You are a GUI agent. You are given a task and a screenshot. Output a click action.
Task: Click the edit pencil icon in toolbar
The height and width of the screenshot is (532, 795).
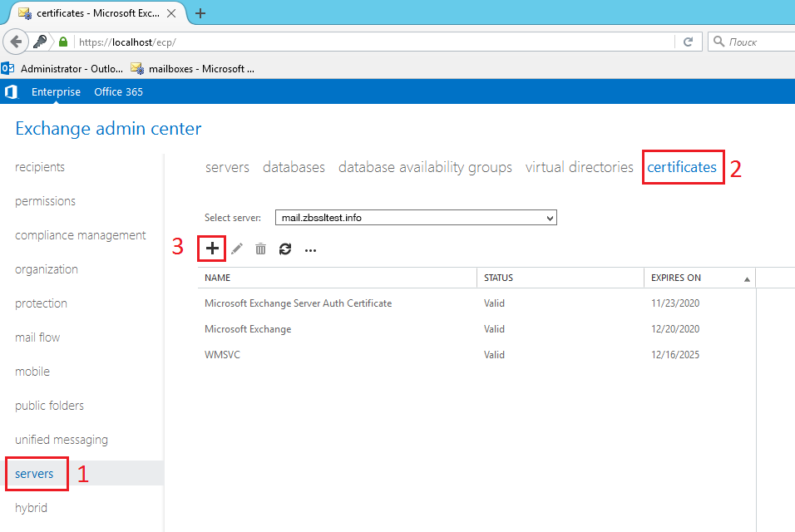point(237,249)
